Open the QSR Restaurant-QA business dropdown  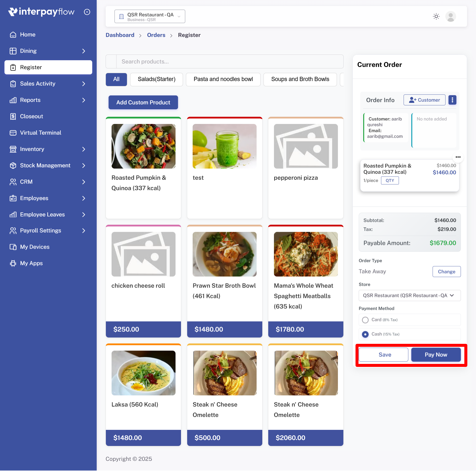pos(150,16)
